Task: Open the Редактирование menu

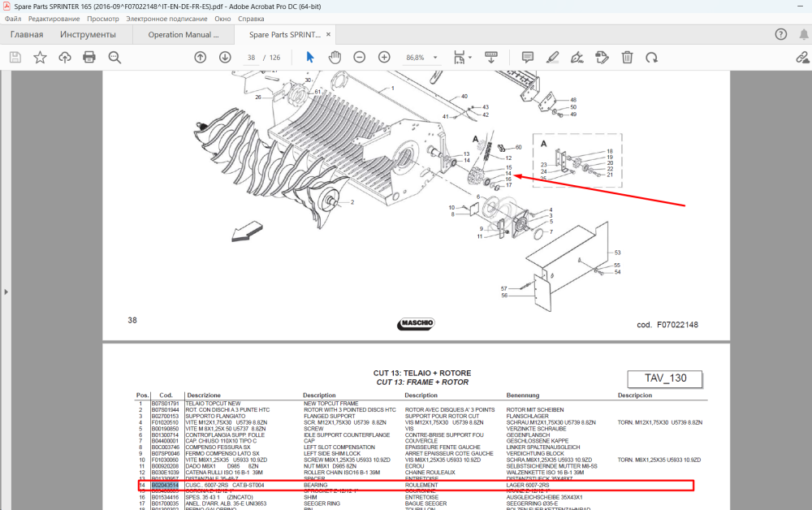Action: click(54, 19)
